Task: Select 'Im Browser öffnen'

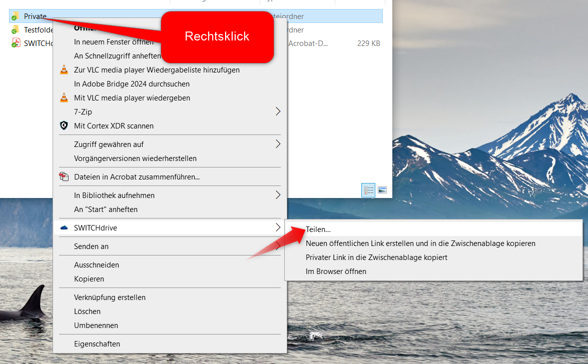Action: [x=336, y=271]
